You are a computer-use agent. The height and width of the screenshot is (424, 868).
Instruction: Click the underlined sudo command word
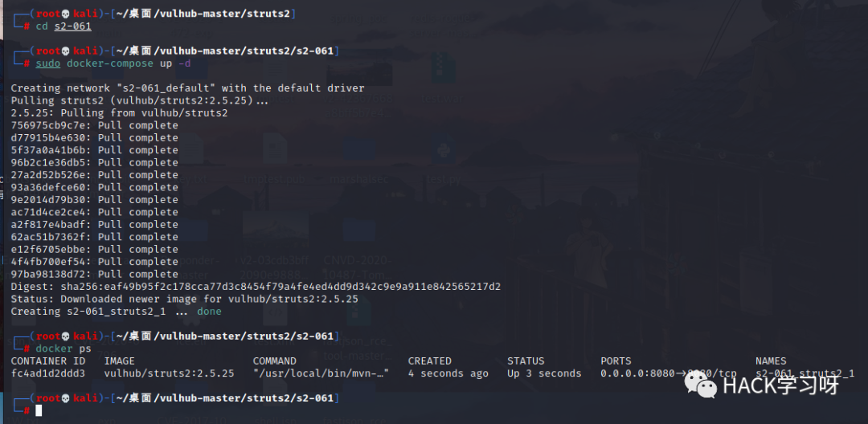[48, 63]
